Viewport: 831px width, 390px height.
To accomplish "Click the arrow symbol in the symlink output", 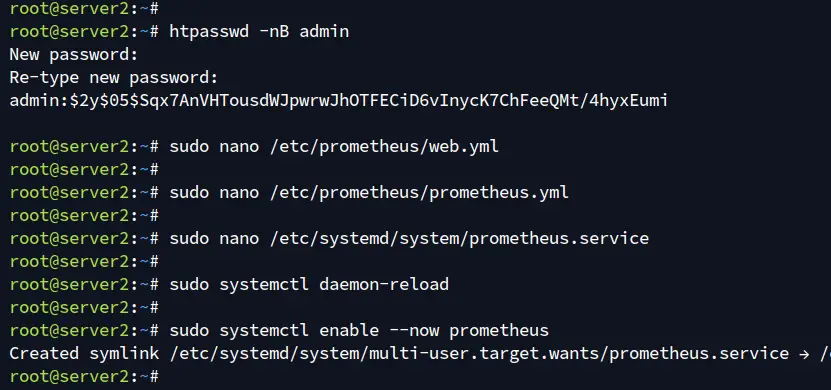I will click(804, 353).
